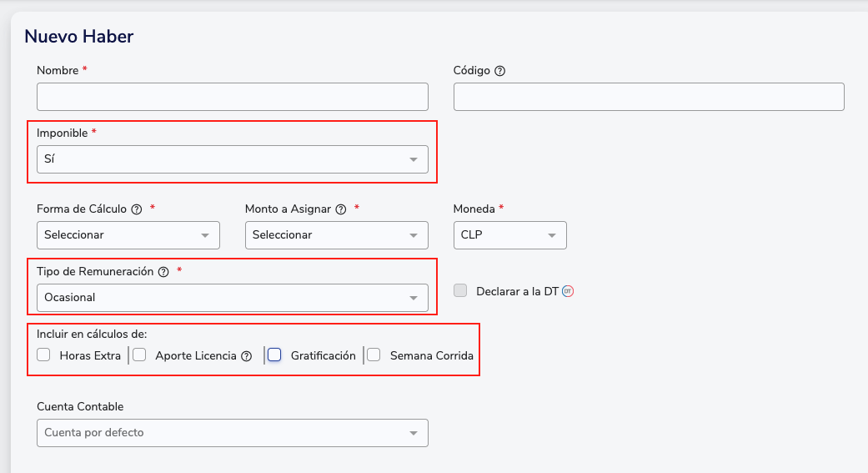Screen dimensions: 868x473
Task: Click help icon next to Monto a Asignar
Action: click(x=341, y=209)
